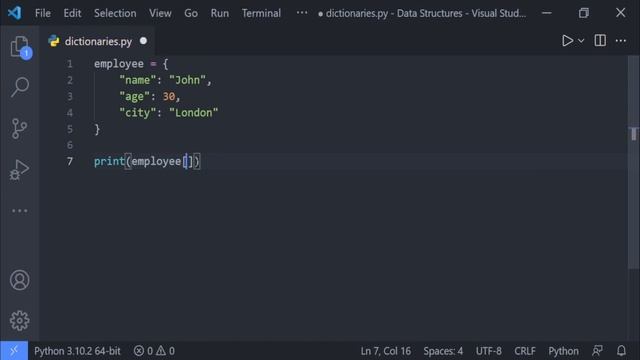Viewport: 640px width, 360px height.
Task: Select the dictionaries.py tab
Action: [97, 41]
